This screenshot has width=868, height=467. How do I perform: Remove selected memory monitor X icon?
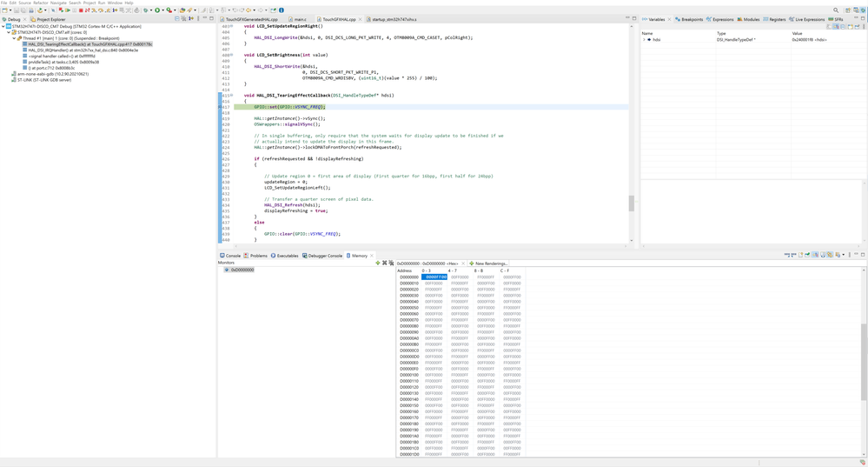coord(384,263)
